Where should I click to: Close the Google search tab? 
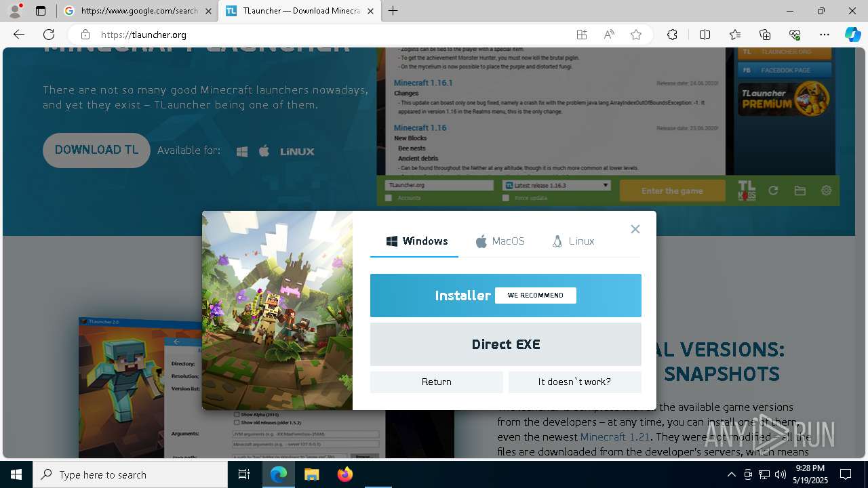pos(208,11)
